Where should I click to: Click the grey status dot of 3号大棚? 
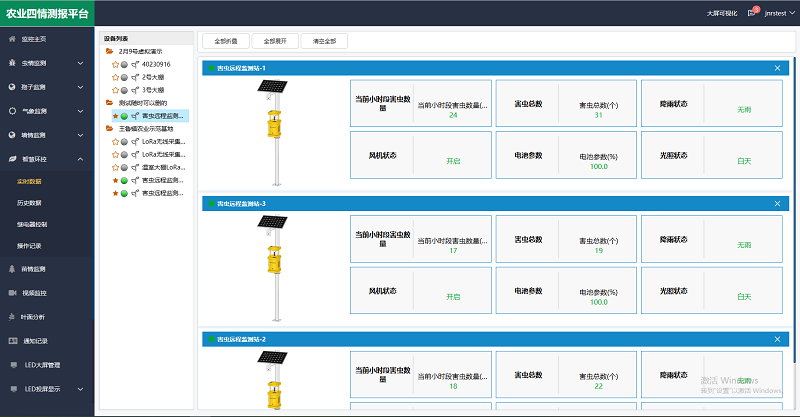pos(124,90)
